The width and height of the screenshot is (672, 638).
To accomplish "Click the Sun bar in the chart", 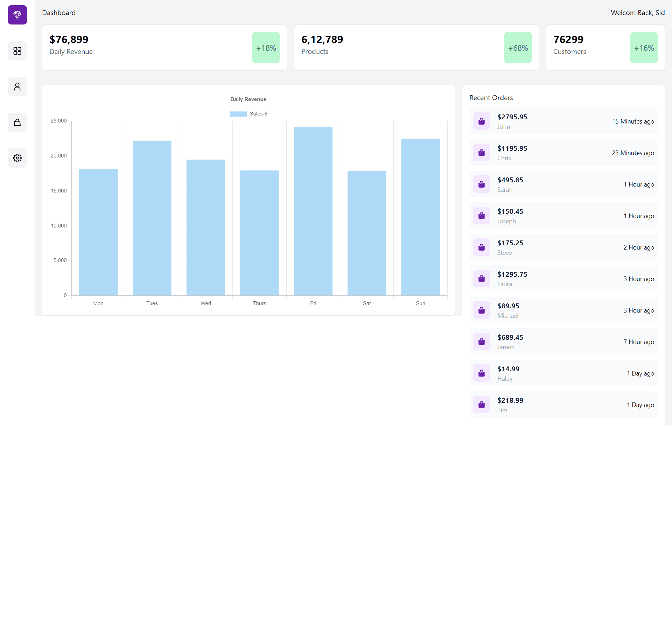I will click(421, 217).
